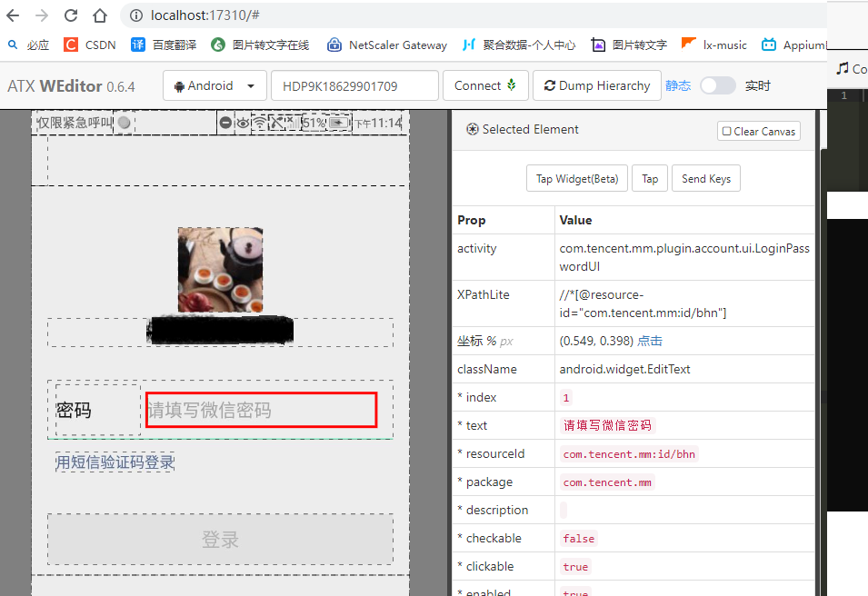Select the index value 1
868x596 pixels.
click(x=565, y=397)
